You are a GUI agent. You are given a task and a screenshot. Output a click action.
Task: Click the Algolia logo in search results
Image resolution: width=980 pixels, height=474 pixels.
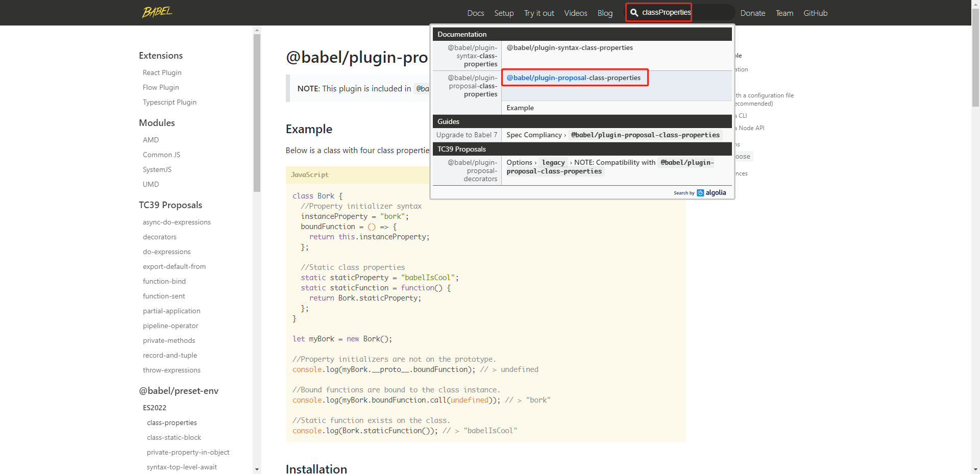click(x=712, y=193)
